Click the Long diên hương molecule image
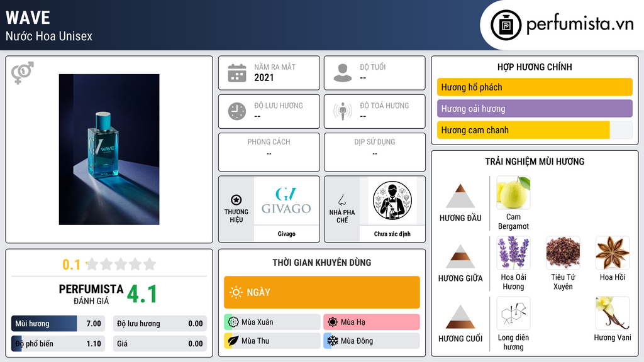Viewport: 644px width, 362px height. pyautogui.click(x=513, y=313)
